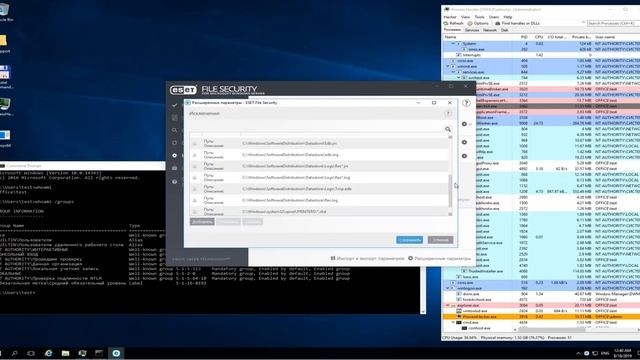
Task: Open the dropdown arrow beside the top gear icon
Action: [x=470, y=124]
